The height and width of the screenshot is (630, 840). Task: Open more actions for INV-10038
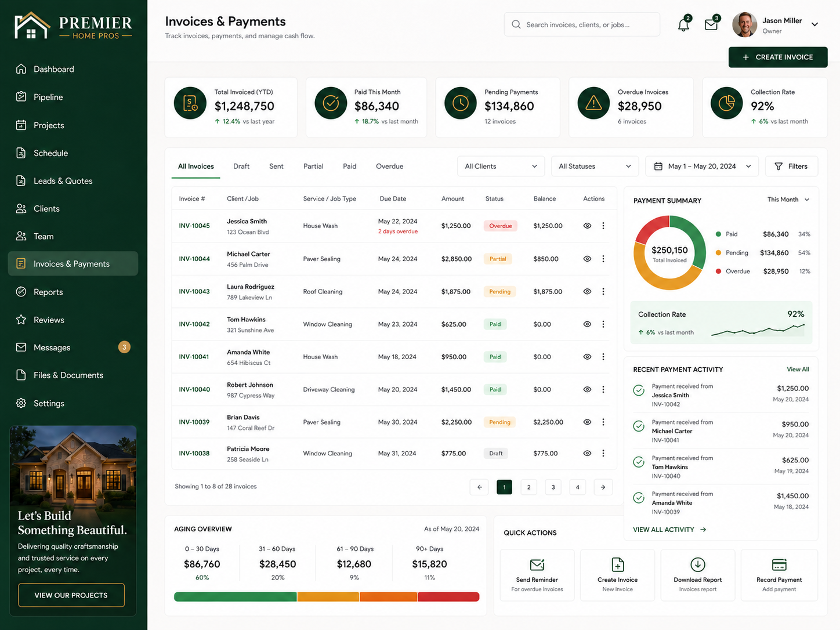tap(603, 453)
